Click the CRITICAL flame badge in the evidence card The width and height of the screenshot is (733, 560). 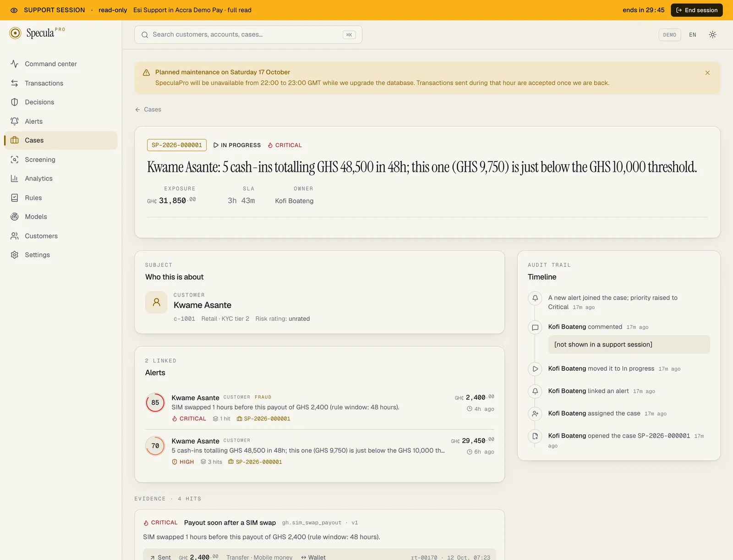click(160, 523)
